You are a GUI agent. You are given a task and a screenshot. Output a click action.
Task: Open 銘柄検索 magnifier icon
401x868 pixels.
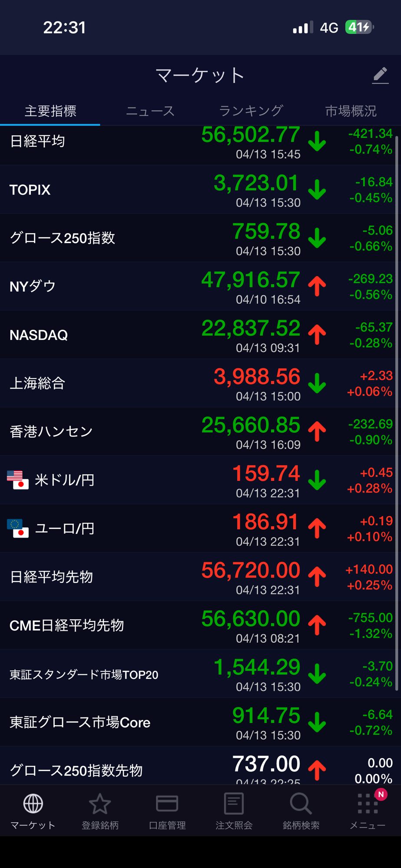(301, 804)
